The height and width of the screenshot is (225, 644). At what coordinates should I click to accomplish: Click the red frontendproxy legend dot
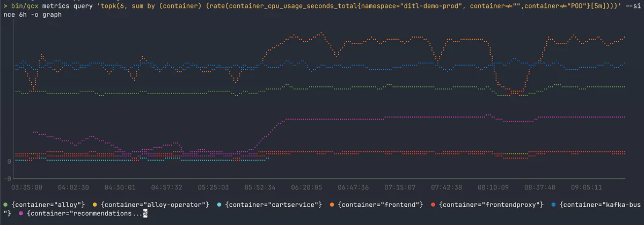(433, 205)
